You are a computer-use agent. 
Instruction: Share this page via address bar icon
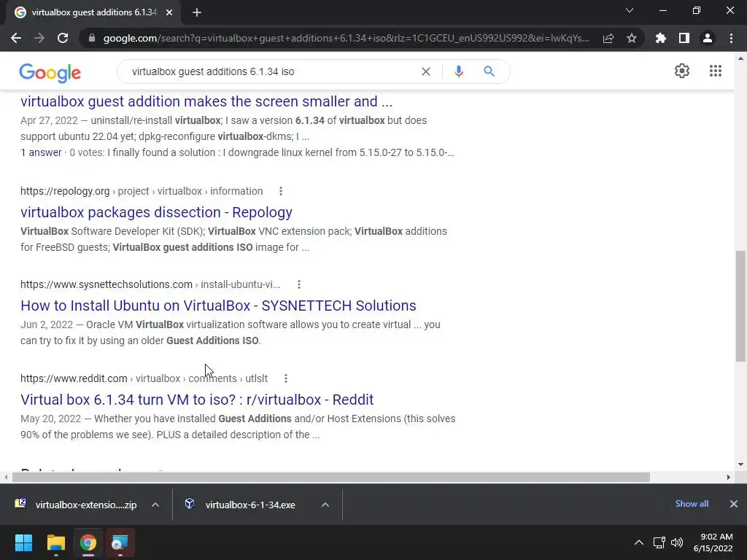coord(608,38)
